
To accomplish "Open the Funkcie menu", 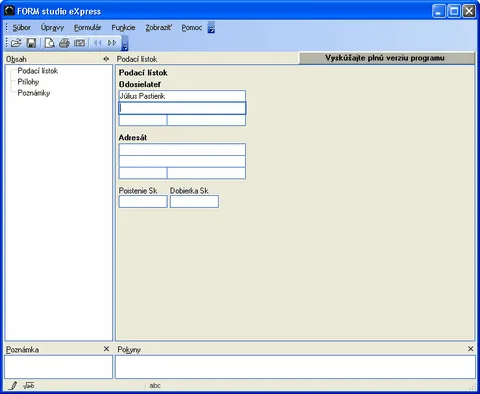I will point(123,28).
